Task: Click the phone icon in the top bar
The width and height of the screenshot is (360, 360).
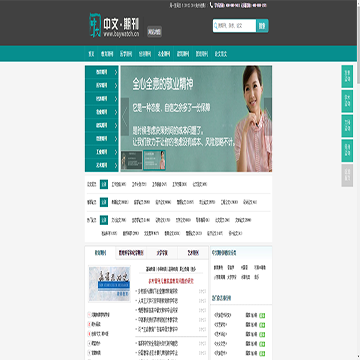Action: [x=211, y=5]
